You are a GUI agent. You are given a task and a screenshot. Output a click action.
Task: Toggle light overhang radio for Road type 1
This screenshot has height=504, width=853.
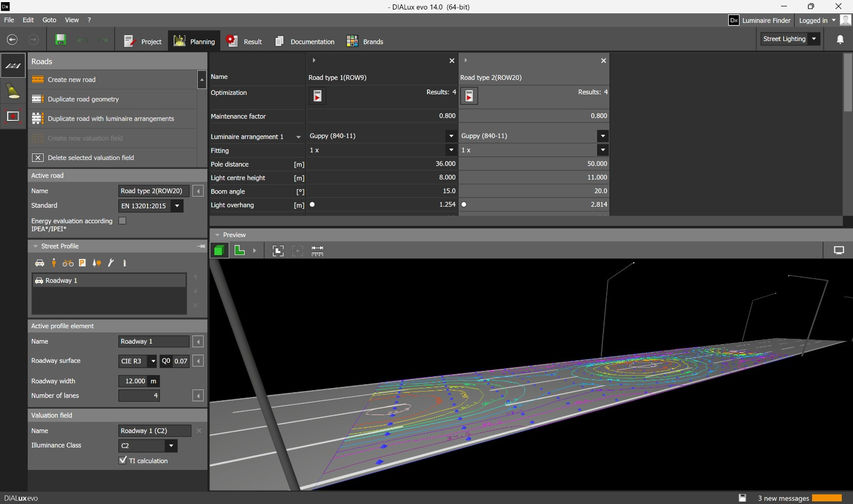coord(312,205)
